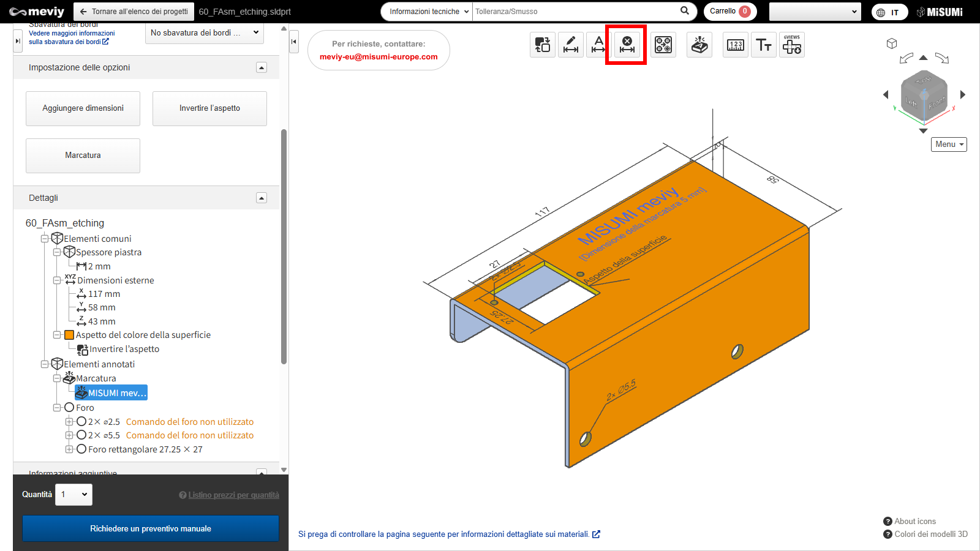Image resolution: width=980 pixels, height=551 pixels.
Task: Open the hole pattern conversion tool
Action: (663, 45)
